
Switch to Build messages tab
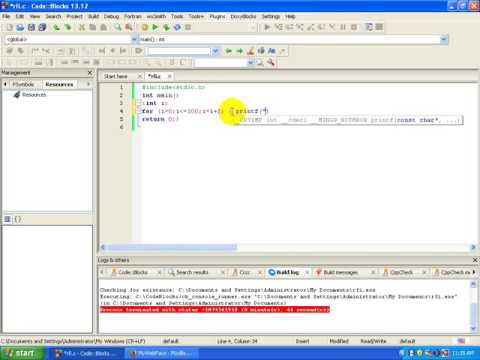[340, 272]
